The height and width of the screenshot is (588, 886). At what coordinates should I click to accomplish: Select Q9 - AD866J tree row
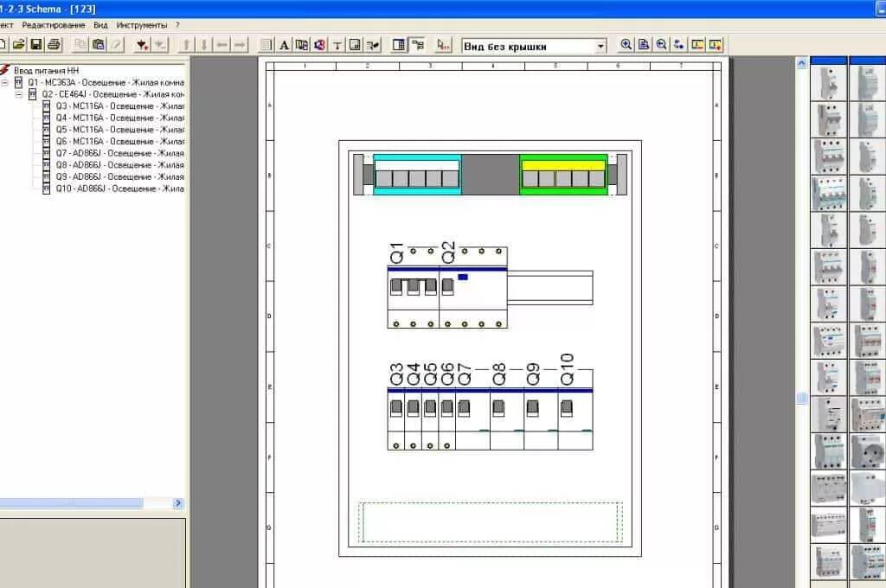pos(119,176)
